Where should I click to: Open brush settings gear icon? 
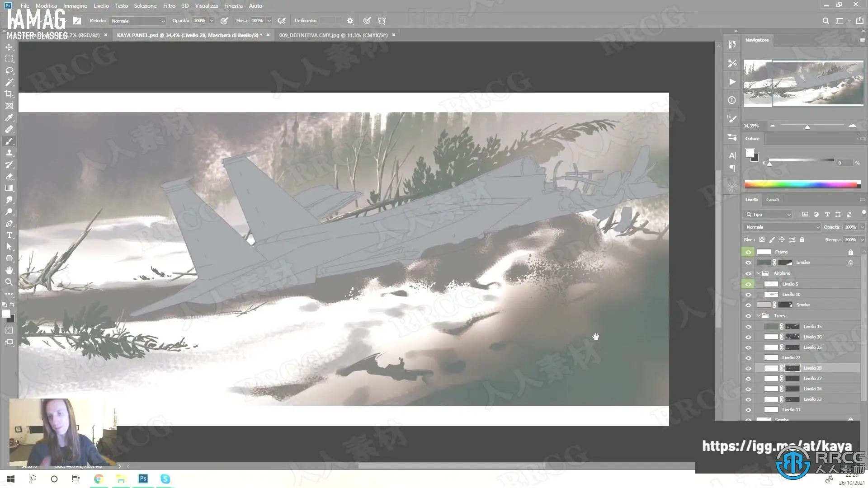tap(350, 21)
